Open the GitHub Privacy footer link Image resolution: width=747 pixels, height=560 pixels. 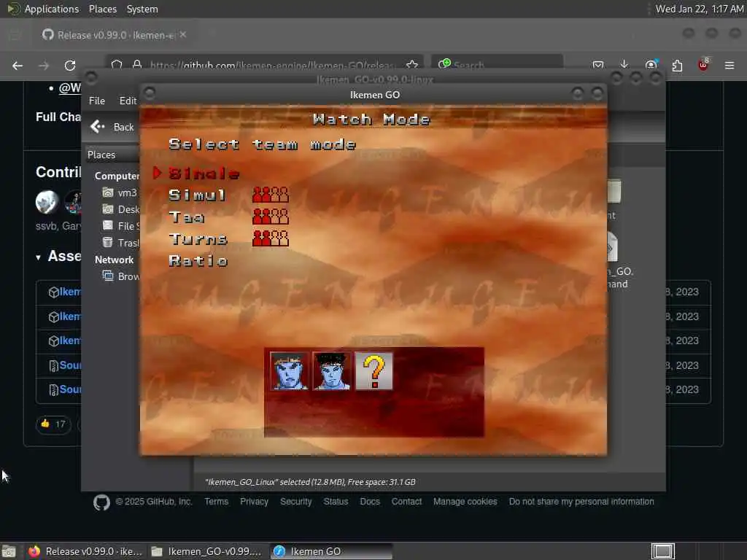click(254, 502)
